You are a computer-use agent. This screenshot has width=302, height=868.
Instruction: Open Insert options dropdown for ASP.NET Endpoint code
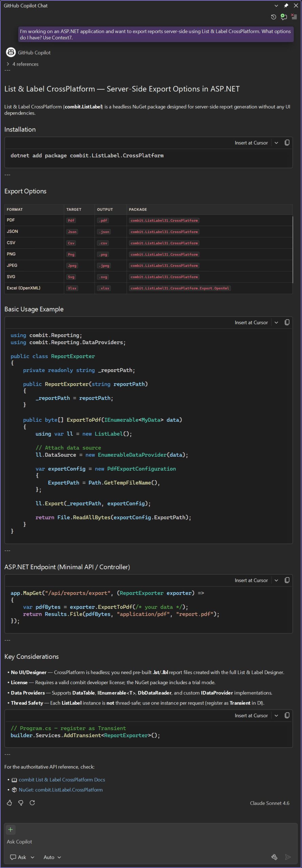[276, 580]
